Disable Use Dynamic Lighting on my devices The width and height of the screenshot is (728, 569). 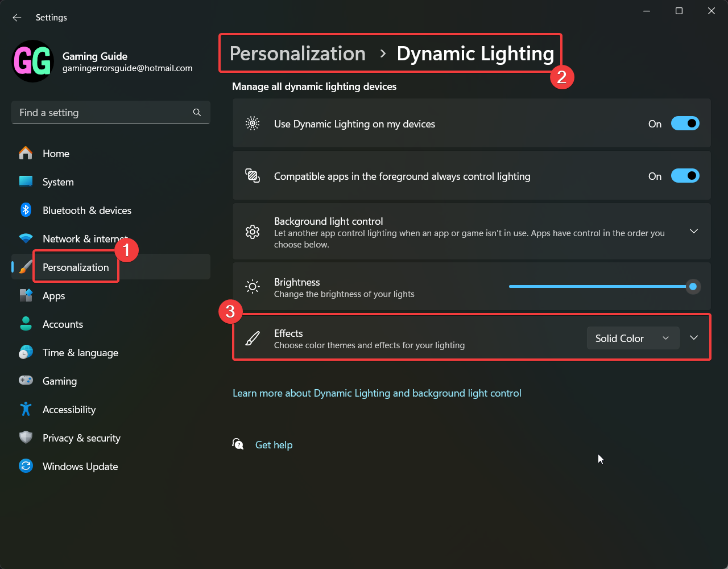click(x=685, y=123)
